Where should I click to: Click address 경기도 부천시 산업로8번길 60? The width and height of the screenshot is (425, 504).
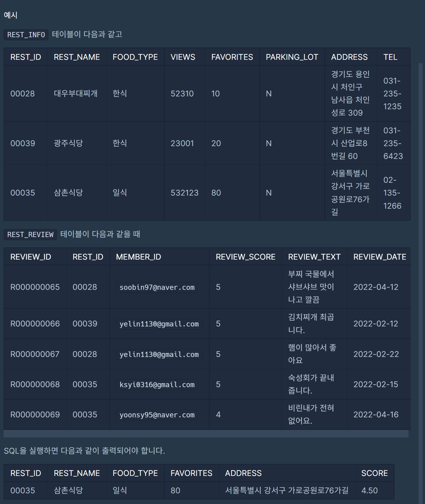click(x=350, y=143)
